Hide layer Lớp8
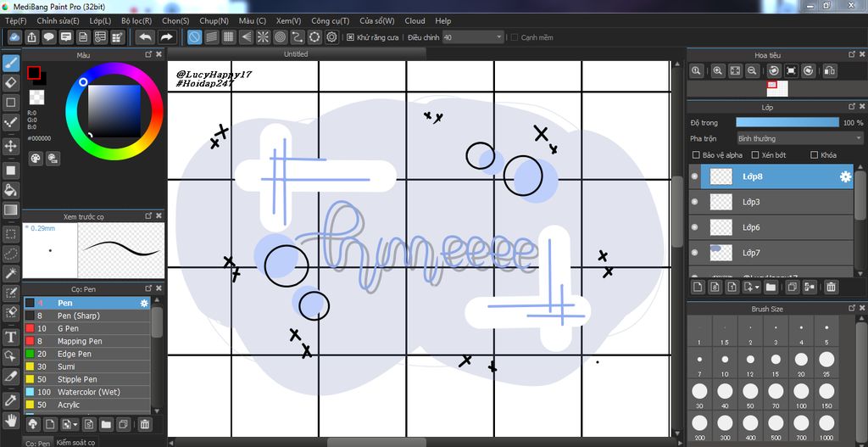The height and width of the screenshot is (447, 868). tap(695, 176)
